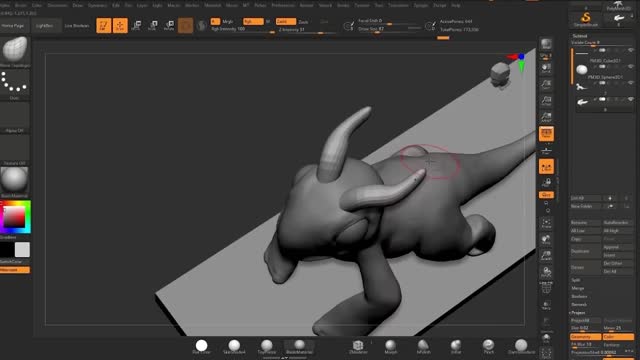Click the Zoom3D icon
The image size is (640, 360).
pyautogui.click(x=546, y=256)
